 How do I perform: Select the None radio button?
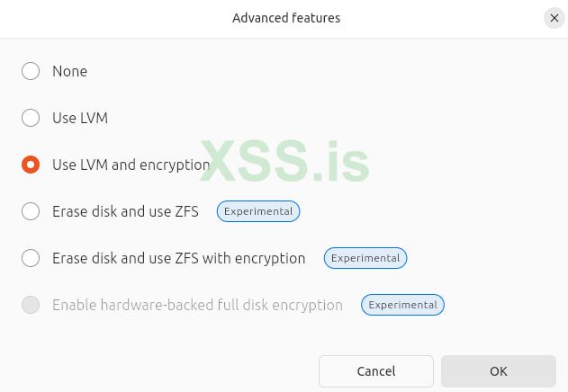pyautogui.click(x=31, y=71)
